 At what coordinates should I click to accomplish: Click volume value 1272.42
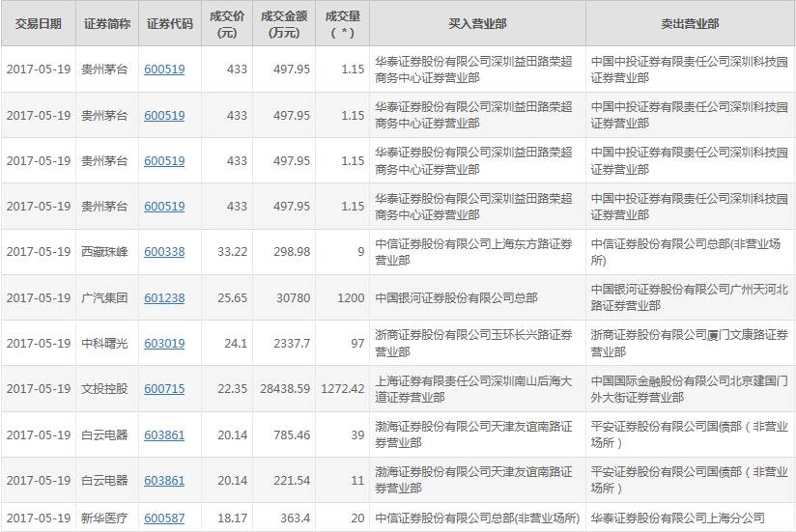click(343, 389)
